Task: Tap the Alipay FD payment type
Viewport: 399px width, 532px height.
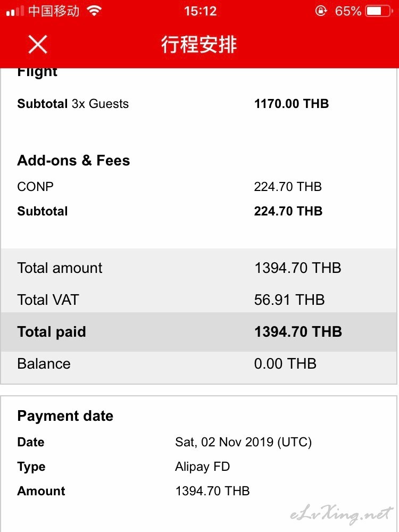Action: (x=203, y=467)
